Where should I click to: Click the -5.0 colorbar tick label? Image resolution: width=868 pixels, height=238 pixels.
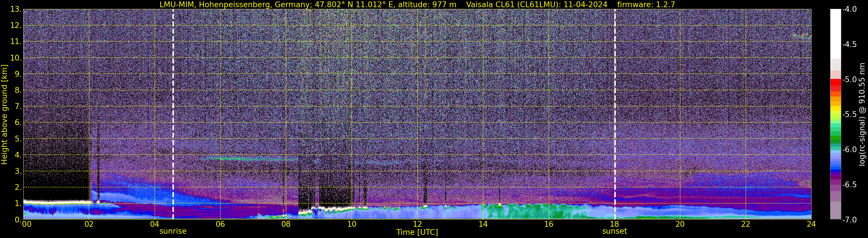849,80
